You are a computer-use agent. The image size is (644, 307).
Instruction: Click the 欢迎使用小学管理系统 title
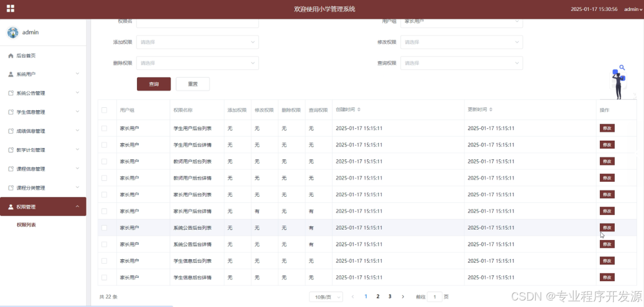(x=324, y=9)
